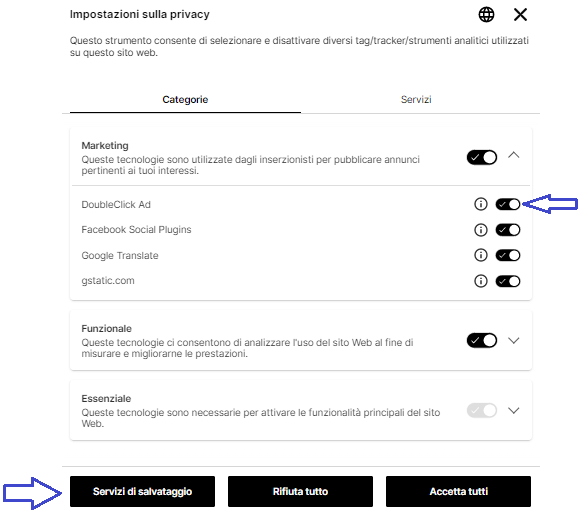
Task: Show info for Google Translate
Action: click(481, 255)
